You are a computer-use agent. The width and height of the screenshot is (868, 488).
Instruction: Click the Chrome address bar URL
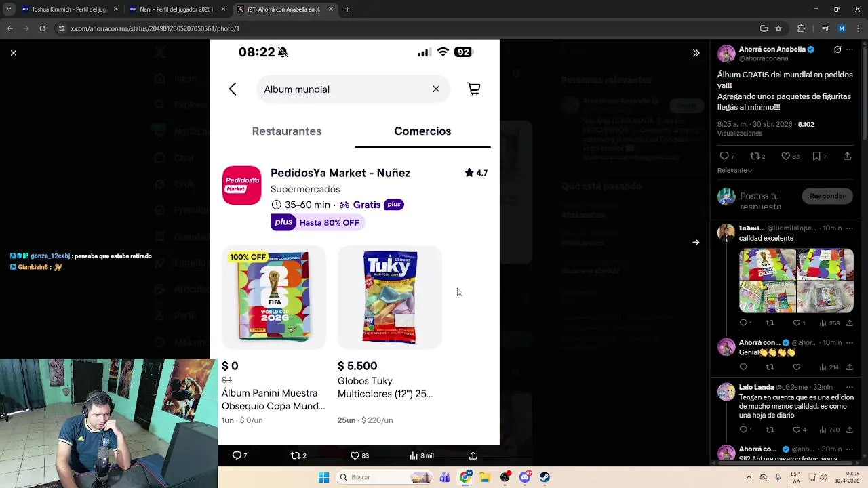click(x=155, y=28)
